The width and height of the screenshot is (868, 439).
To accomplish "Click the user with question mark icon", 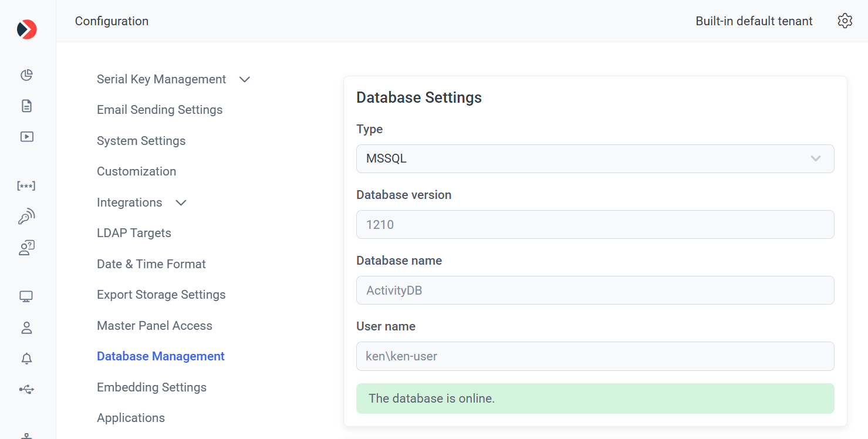I will coord(26,248).
